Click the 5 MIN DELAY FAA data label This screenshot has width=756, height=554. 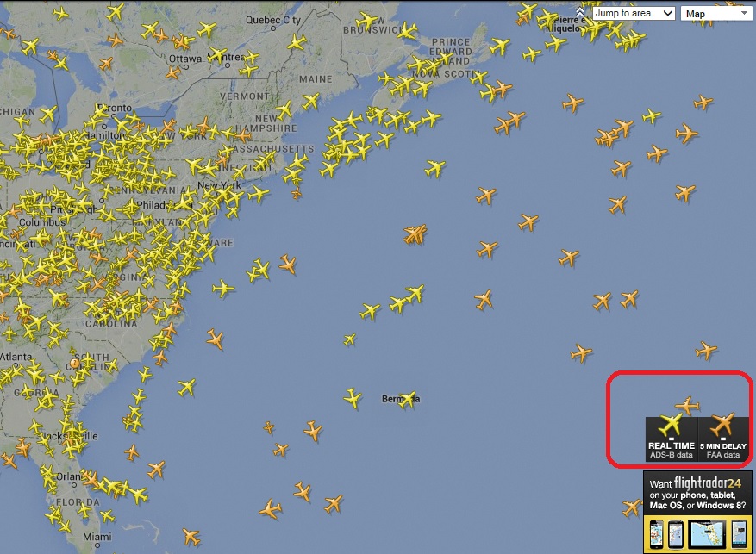click(722, 450)
